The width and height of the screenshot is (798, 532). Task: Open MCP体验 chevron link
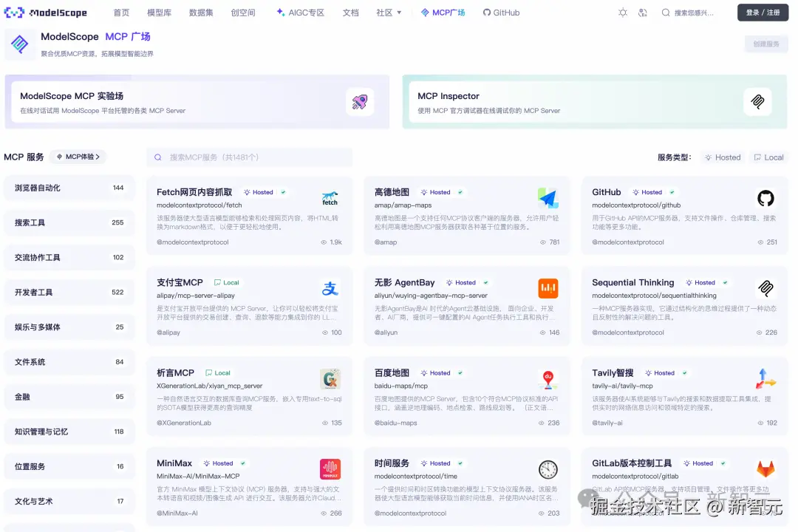(x=78, y=157)
